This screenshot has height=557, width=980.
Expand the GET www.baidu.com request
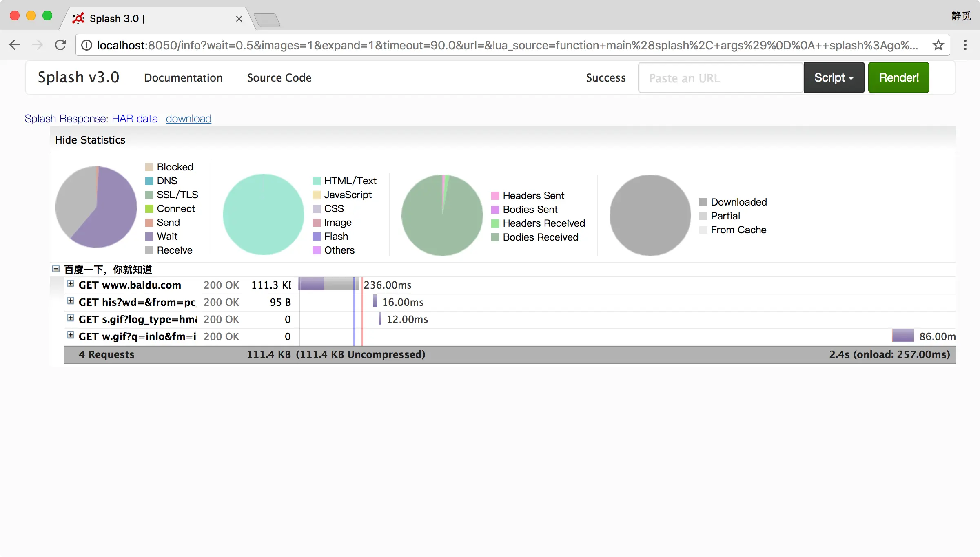71,284
